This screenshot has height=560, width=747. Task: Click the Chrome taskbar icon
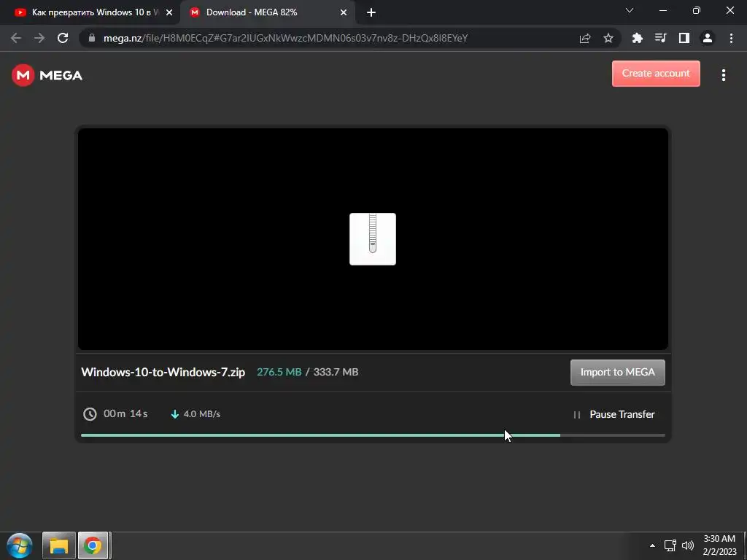pyautogui.click(x=93, y=545)
